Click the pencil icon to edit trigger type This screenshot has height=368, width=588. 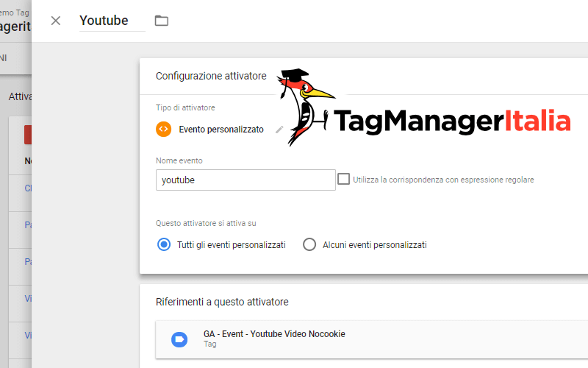tap(279, 130)
